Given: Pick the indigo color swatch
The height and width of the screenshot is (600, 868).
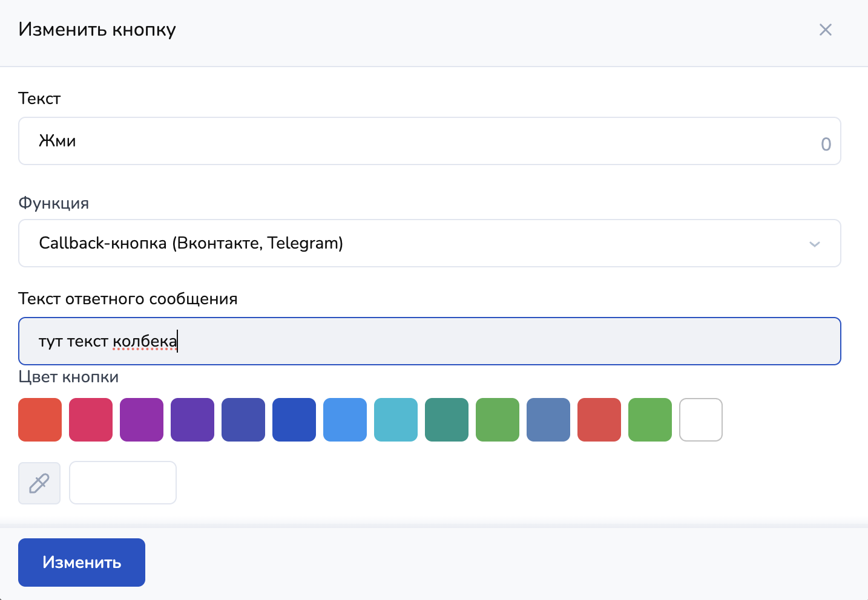Looking at the screenshot, I should click(x=243, y=420).
